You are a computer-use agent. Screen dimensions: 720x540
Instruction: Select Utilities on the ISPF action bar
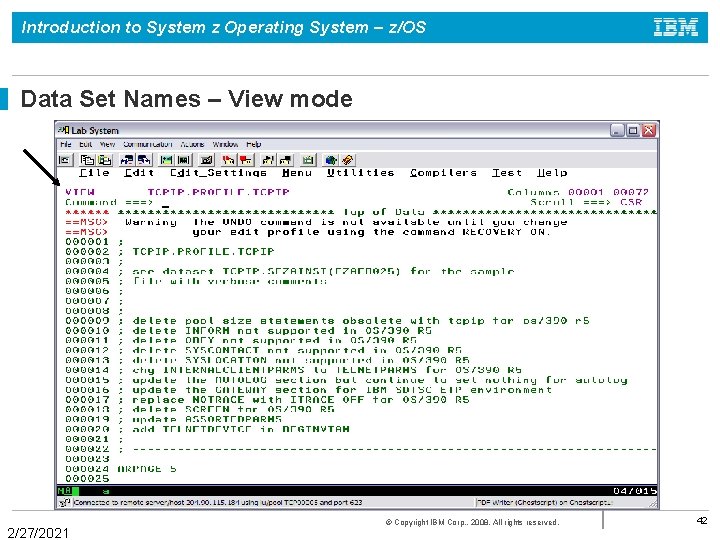pyautogui.click(x=360, y=173)
